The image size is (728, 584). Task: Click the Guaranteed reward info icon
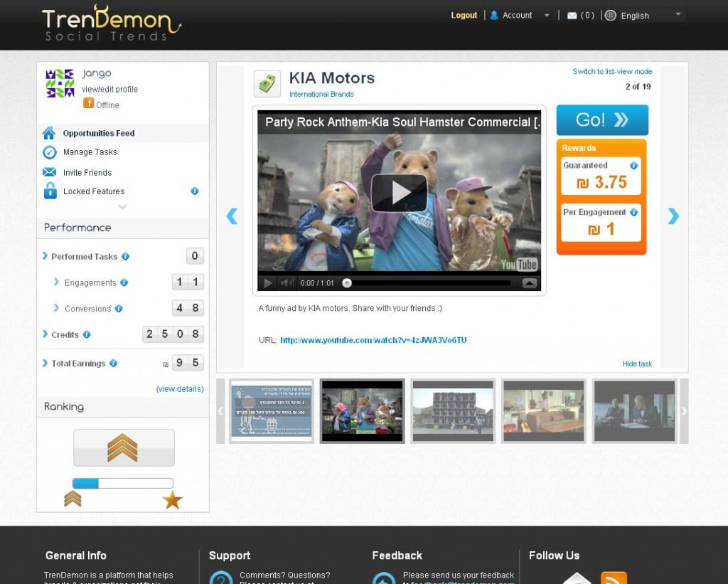pos(633,166)
